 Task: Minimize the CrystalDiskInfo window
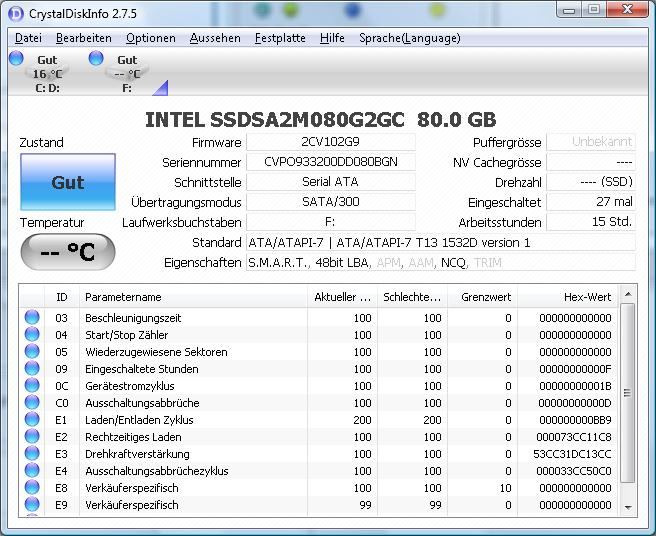pos(569,10)
